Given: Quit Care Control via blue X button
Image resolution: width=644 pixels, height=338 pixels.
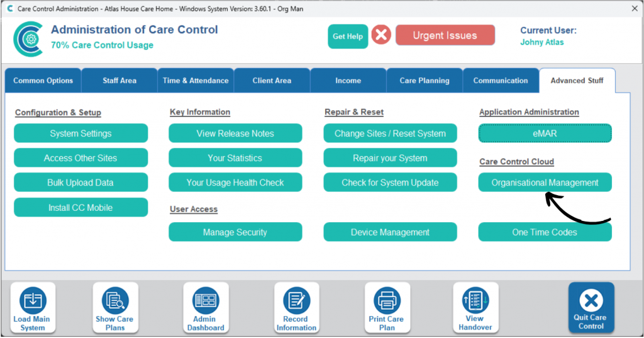Looking at the screenshot, I should tap(591, 308).
